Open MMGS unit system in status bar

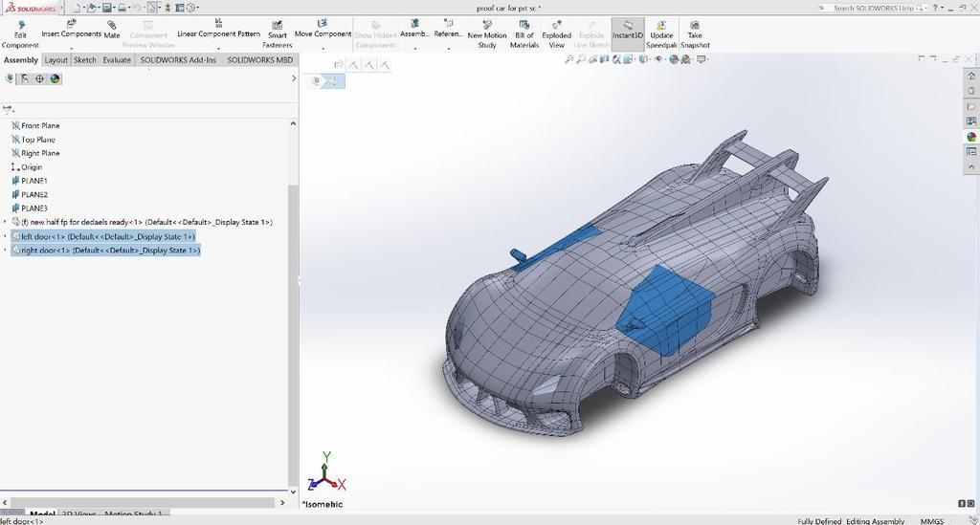[x=932, y=520]
